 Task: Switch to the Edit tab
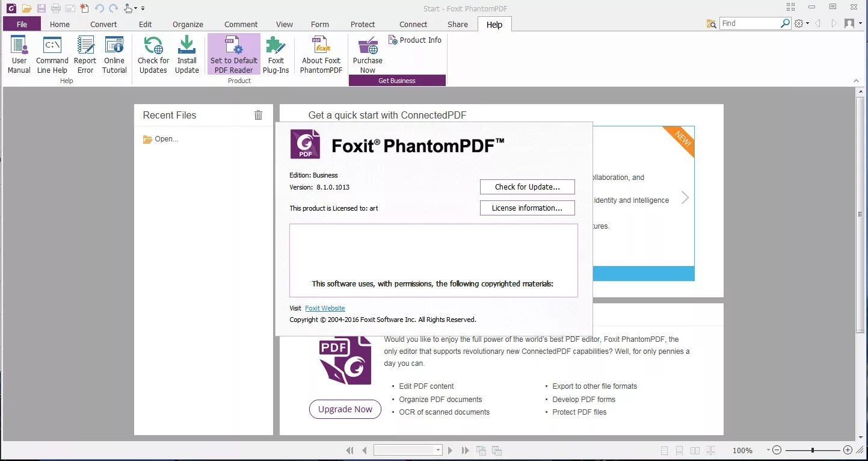(x=145, y=24)
